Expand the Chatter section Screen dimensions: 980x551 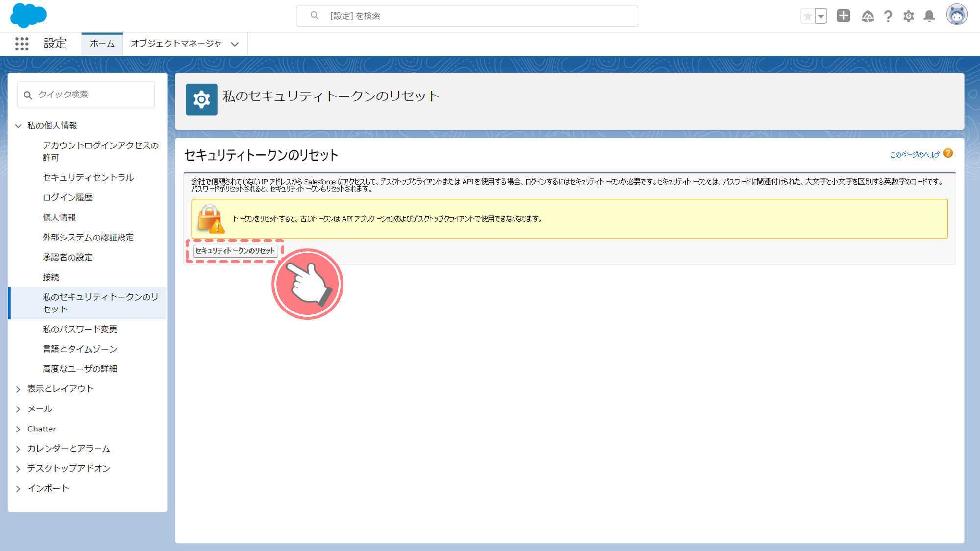tap(18, 429)
